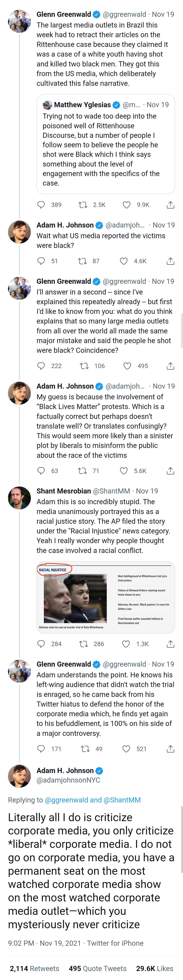View the 495 Quote Tweets

point(98,968)
